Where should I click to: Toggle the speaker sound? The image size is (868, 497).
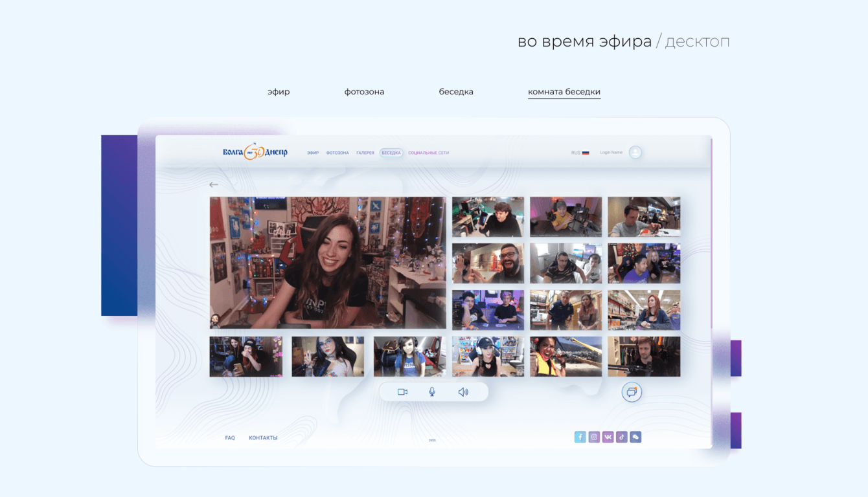(x=463, y=392)
